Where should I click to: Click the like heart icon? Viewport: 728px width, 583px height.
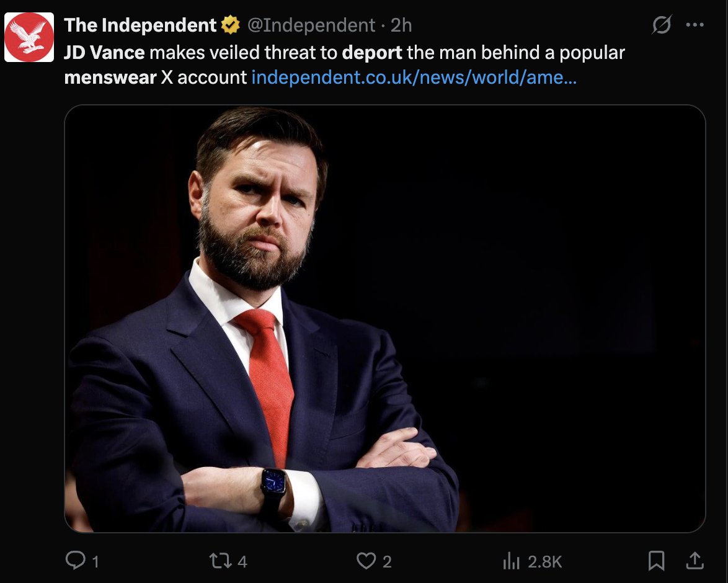click(367, 560)
